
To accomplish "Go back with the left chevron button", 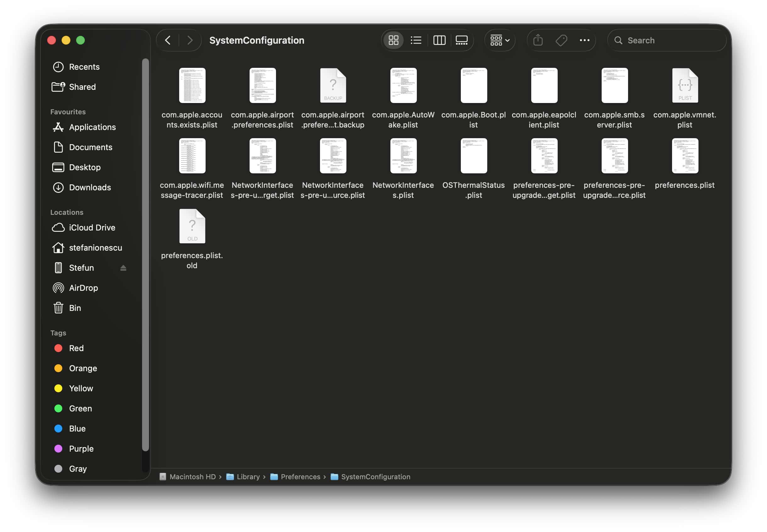I will pyautogui.click(x=168, y=40).
